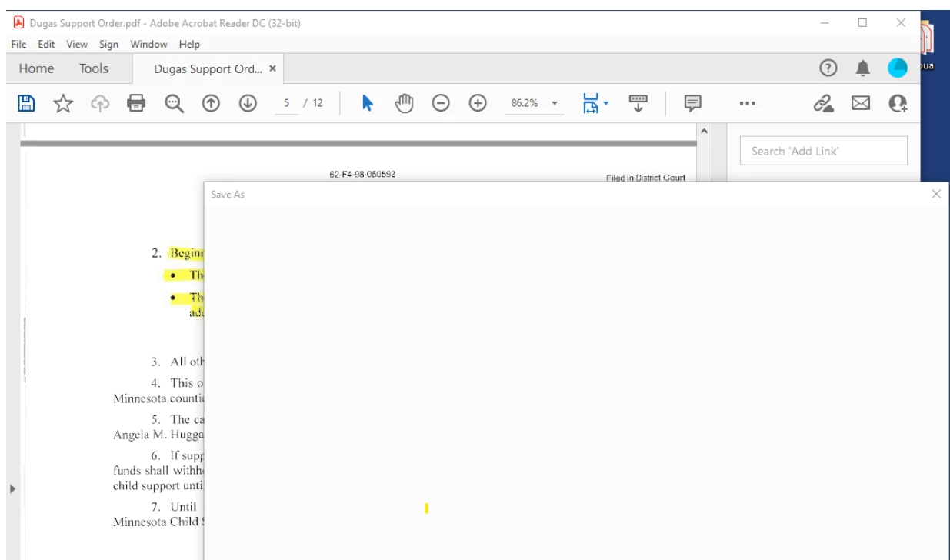The height and width of the screenshot is (560, 950).
Task: Open the help question mark icon
Action: point(828,68)
